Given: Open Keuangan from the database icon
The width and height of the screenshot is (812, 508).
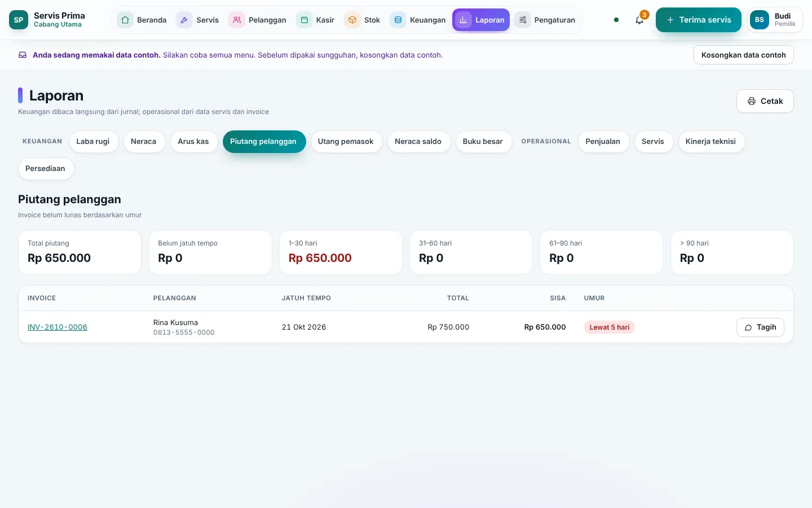Looking at the screenshot, I should tap(398, 20).
